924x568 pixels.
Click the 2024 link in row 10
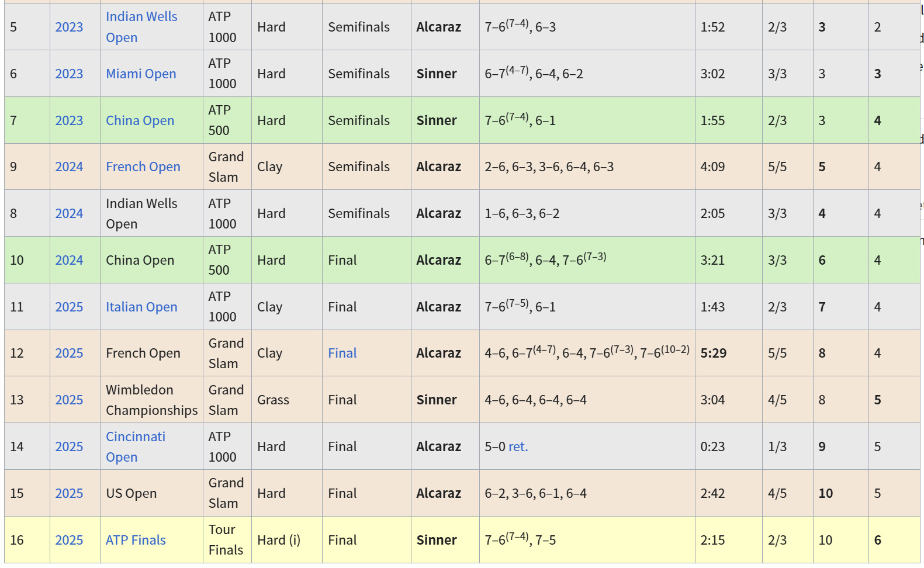[x=69, y=260]
